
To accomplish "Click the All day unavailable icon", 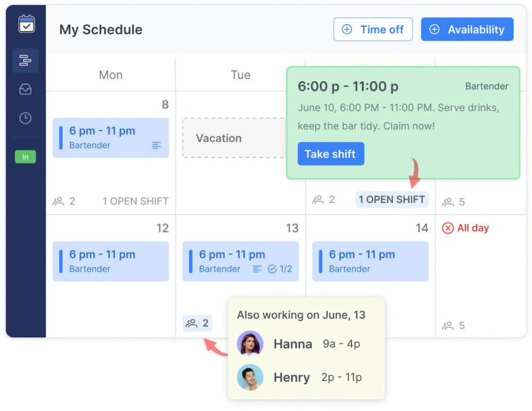I will point(447,228).
